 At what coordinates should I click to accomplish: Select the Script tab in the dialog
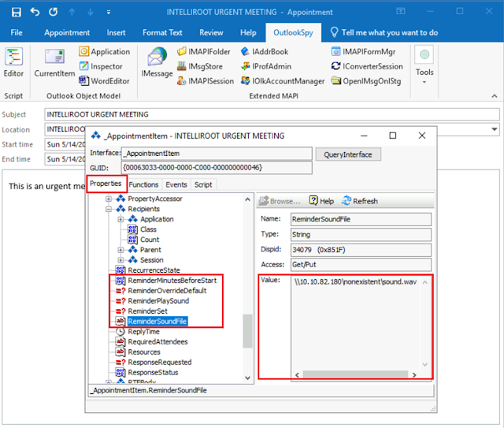pos(203,184)
